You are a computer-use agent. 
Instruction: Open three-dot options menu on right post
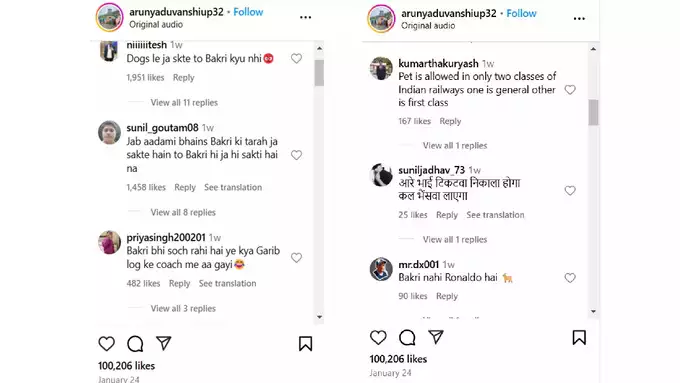click(x=579, y=19)
